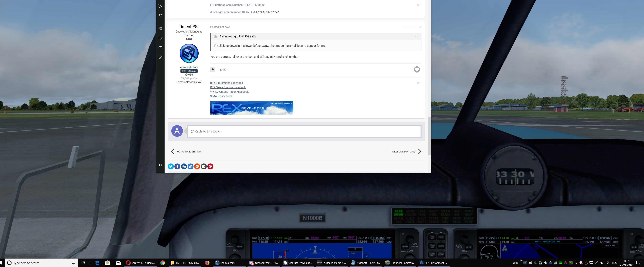Screen dimensions: 644x267
Task: Expand taskbar Links toolbar chevron
Action: tap(521, 261)
